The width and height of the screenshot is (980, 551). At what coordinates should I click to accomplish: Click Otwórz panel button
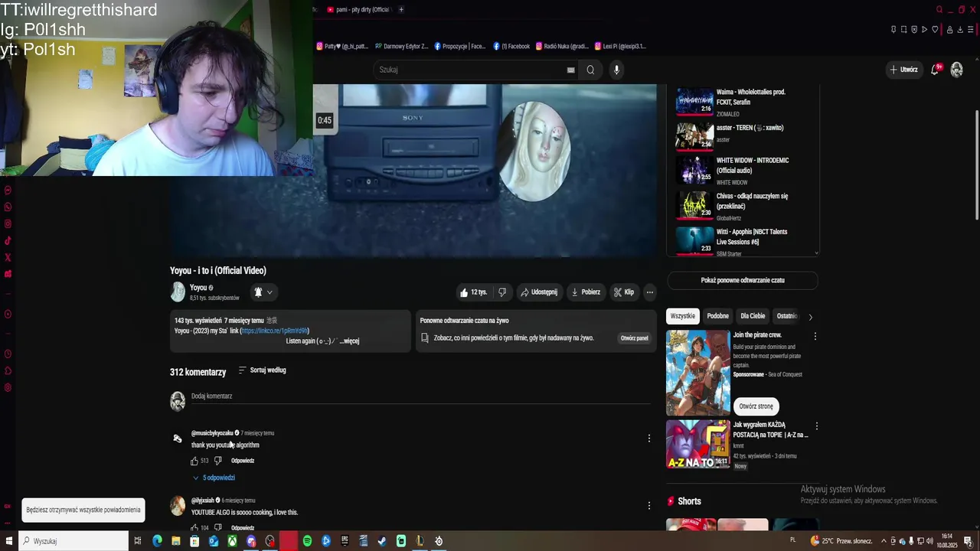634,338
